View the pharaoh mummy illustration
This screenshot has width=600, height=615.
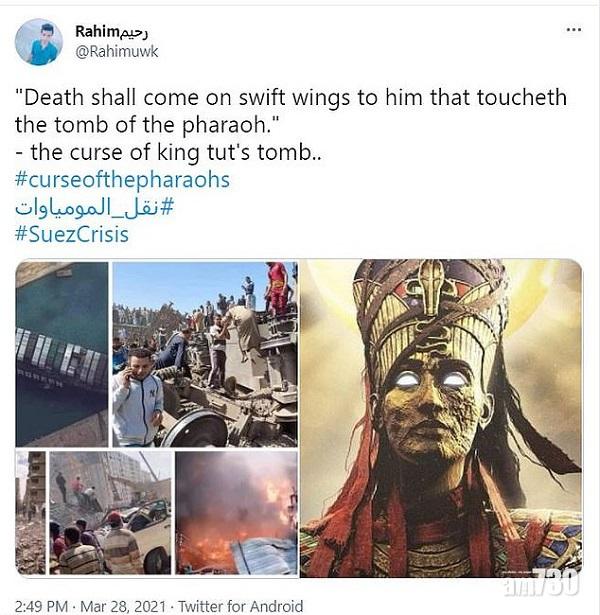click(441, 418)
